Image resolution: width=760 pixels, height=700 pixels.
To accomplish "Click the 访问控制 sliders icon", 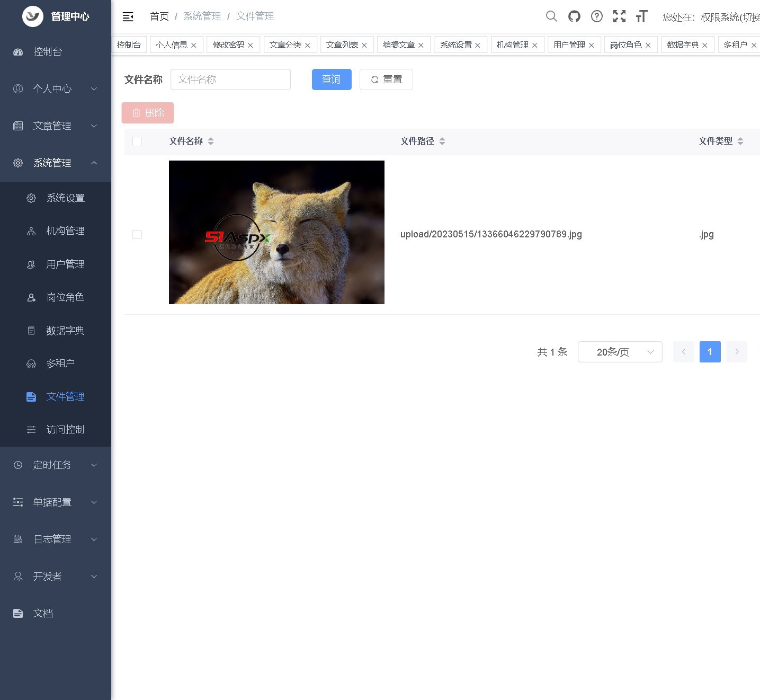I will click(x=31, y=430).
